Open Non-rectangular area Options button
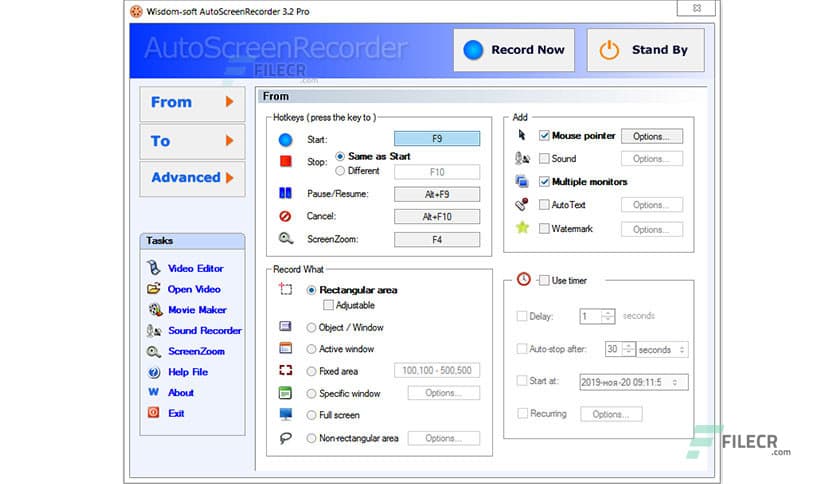The width and height of the screenshot is (836, 484). coord(444,438)
